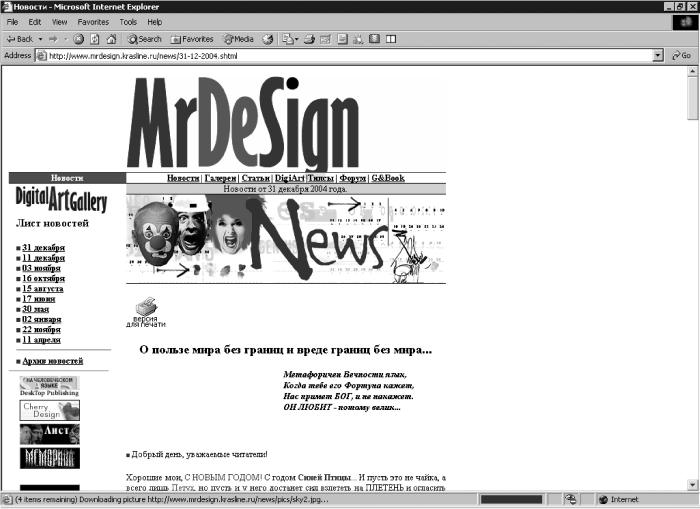Click the status bar download progress bar
The height and width of the screenshot is (509, 700).
pos(512,499)
